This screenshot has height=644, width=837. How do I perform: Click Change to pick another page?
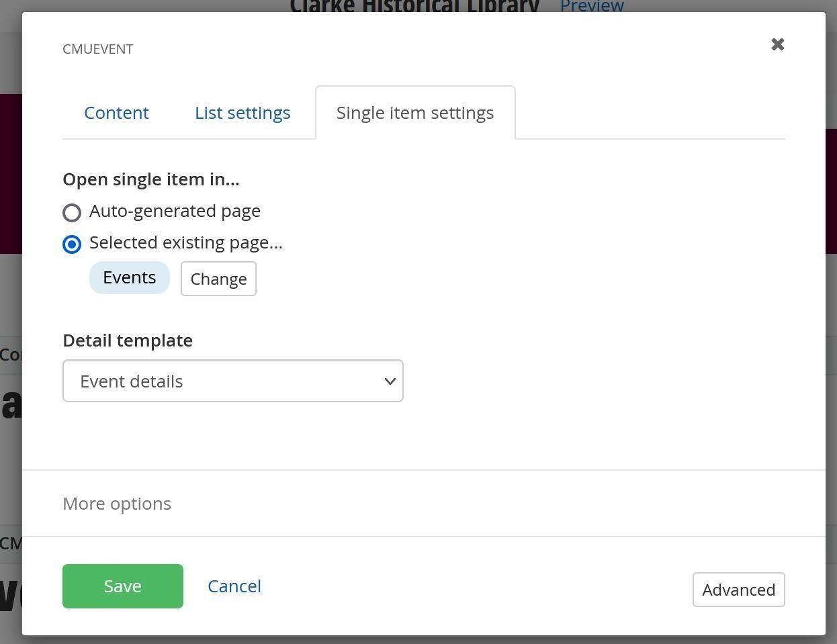click(218, 279)
